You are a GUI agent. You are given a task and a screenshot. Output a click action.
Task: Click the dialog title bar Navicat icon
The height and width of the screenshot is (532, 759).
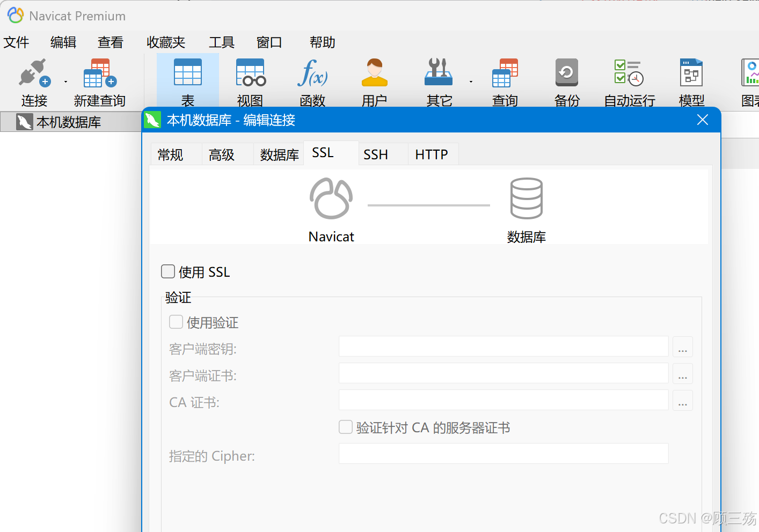click(x=153, y=120)
